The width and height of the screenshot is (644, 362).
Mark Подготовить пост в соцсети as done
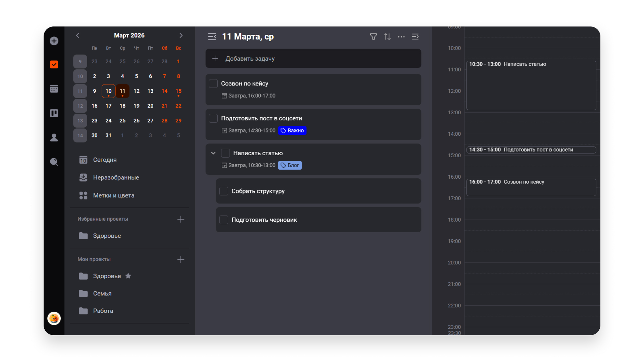(213, 118)
